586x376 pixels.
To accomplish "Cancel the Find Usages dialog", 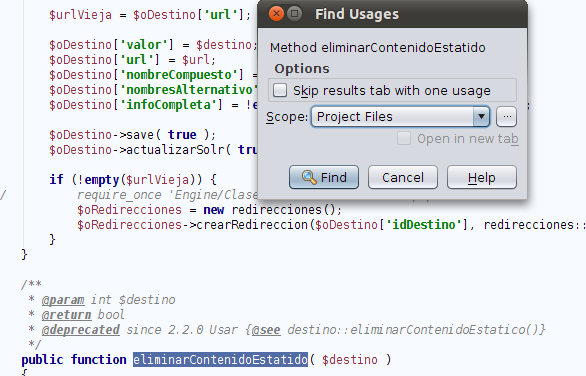I will click(403, 177).
